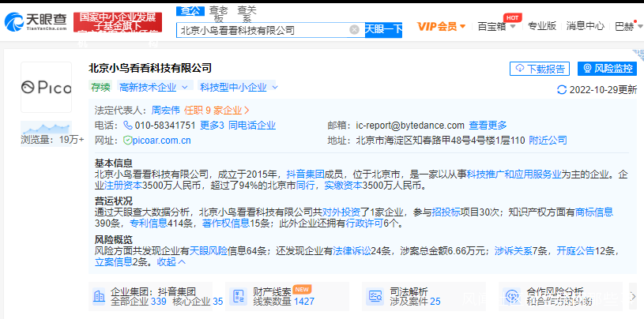Open the Pico company logo thumbnail
The width and height of the screenshot is (644, 319).
47,88
